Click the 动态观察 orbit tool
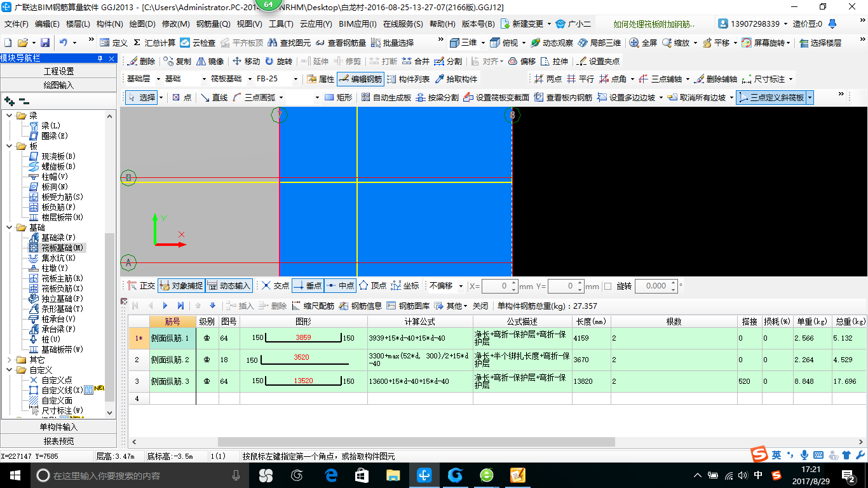 tap(552, 43)
